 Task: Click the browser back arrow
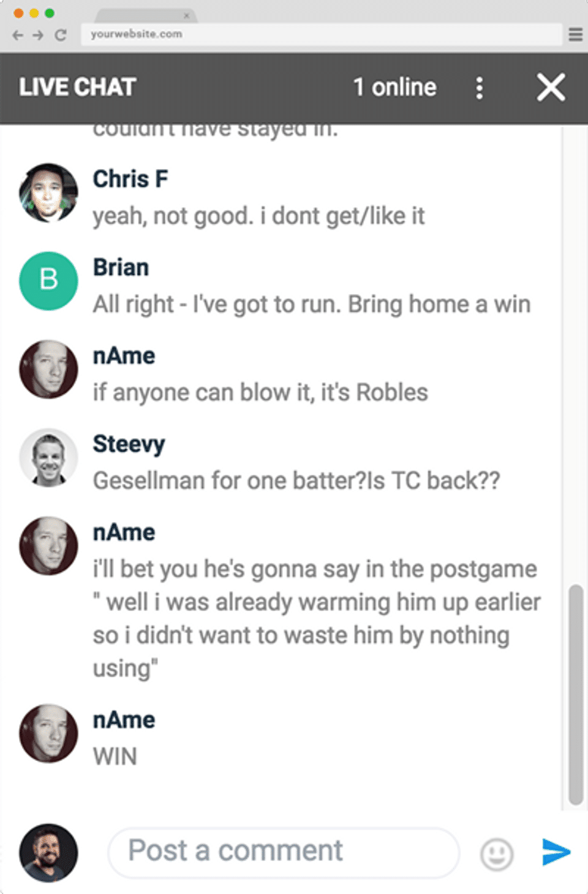[18, 35]
